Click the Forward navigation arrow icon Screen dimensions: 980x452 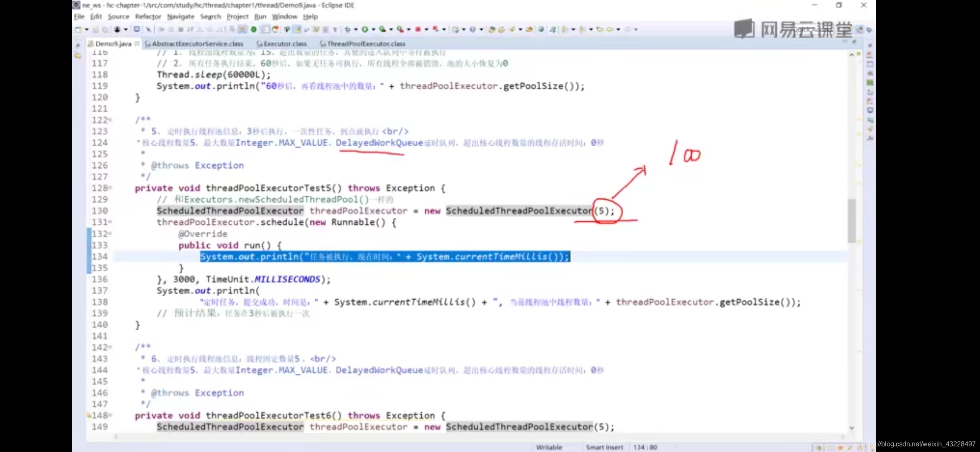[627, 29]
